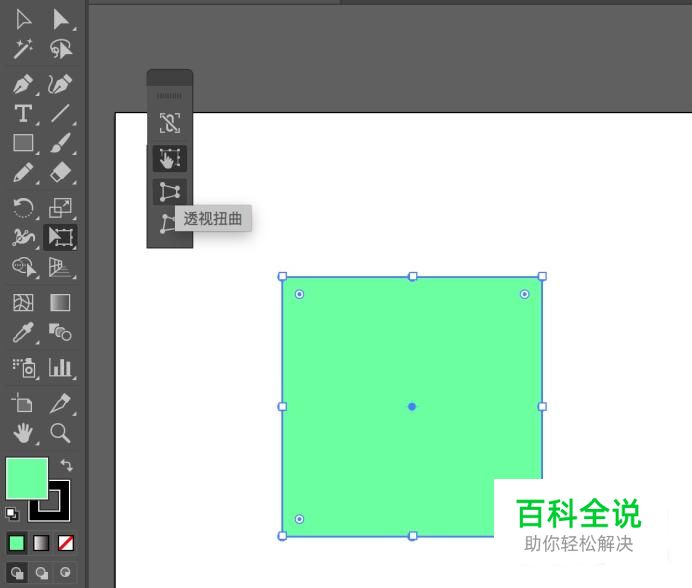Select the Pen tool
Screen dimensions: 692x588
point(23,84)
